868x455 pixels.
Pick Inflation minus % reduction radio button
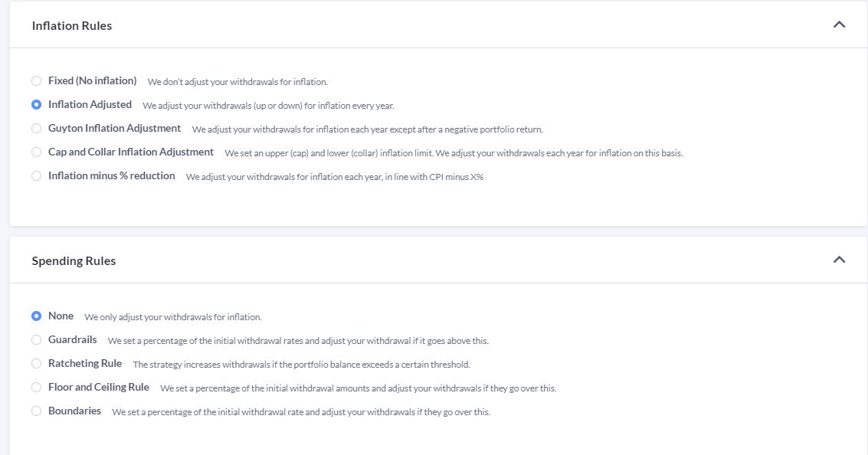click(x=36, y=175)
